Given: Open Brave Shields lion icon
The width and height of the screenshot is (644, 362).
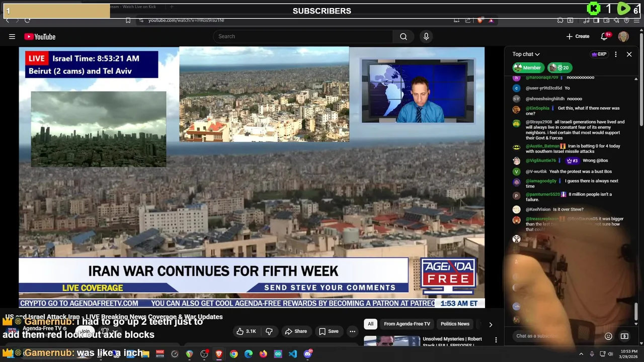Looking at the screenshot, I should pos(480,20).
